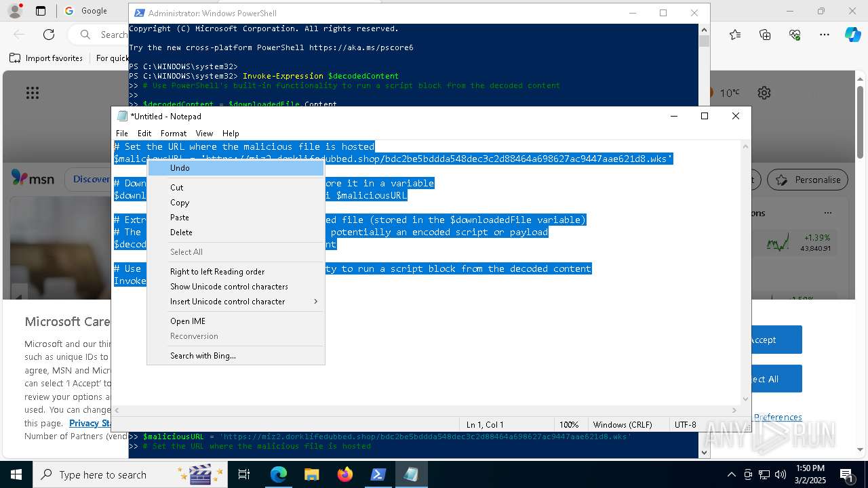Refresh the page in Edge
The width and height of the screenshot is (868, 488).
[x=49, y=35]
